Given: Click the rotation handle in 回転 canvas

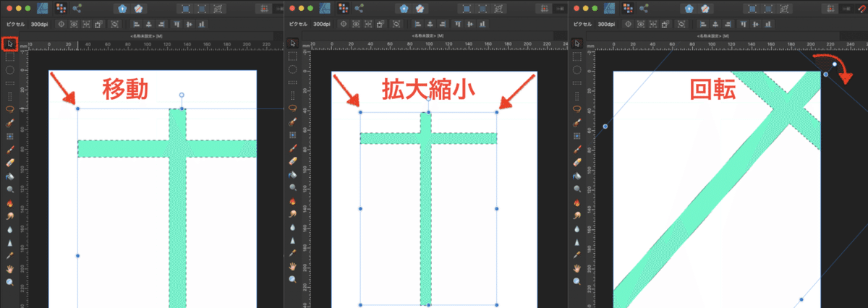Looking at the screenshot, I should coord(835,64).
